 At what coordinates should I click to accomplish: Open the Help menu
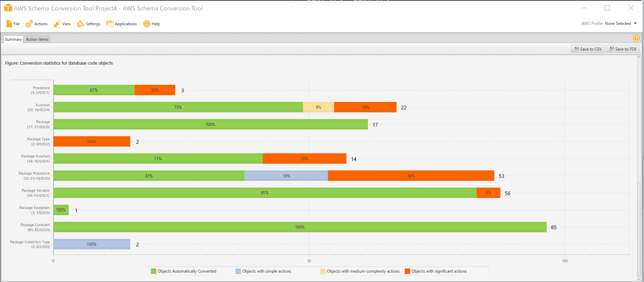point(152,24)
